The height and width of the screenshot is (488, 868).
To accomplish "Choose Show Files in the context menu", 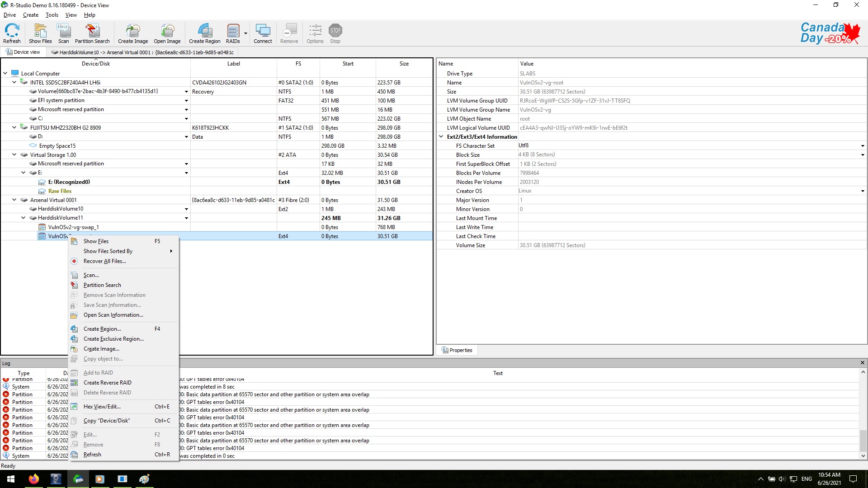I will pos(123,241).
